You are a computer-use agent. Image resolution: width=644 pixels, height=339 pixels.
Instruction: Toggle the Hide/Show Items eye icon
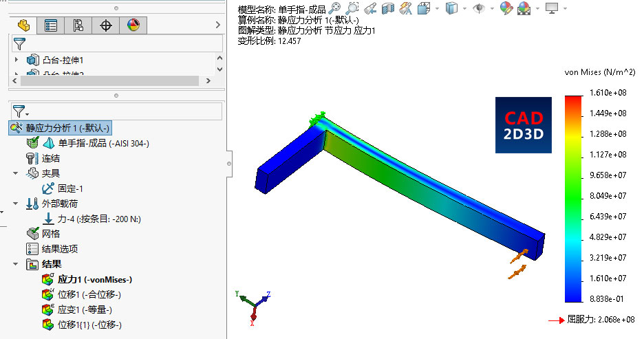(x=478, y=8)
